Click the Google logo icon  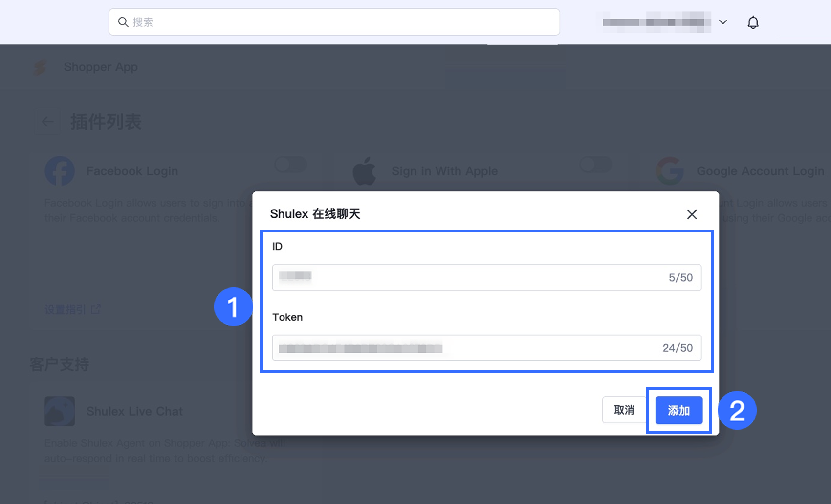tap(670, 171)
